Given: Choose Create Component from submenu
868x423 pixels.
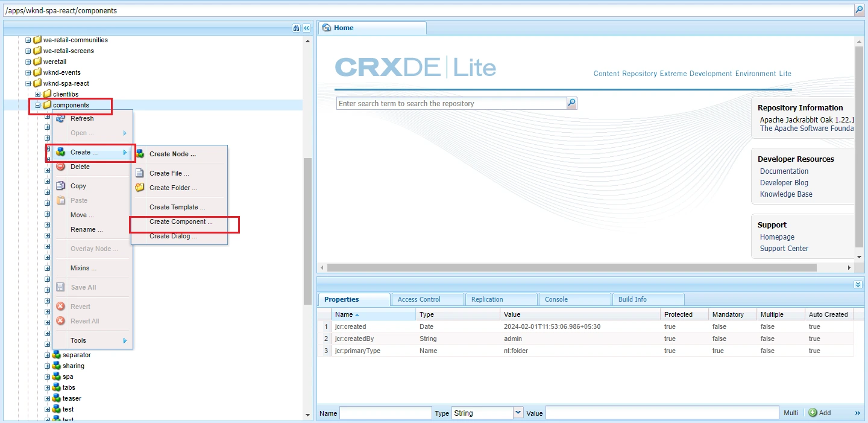Looking at the screenshot, I should click(x=181, y=221).
